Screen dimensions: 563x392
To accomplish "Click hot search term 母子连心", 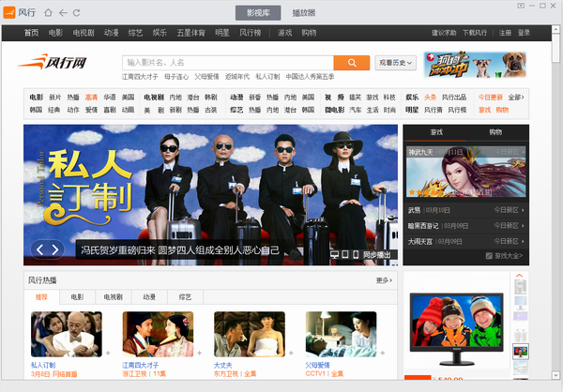I will point(176,77).
